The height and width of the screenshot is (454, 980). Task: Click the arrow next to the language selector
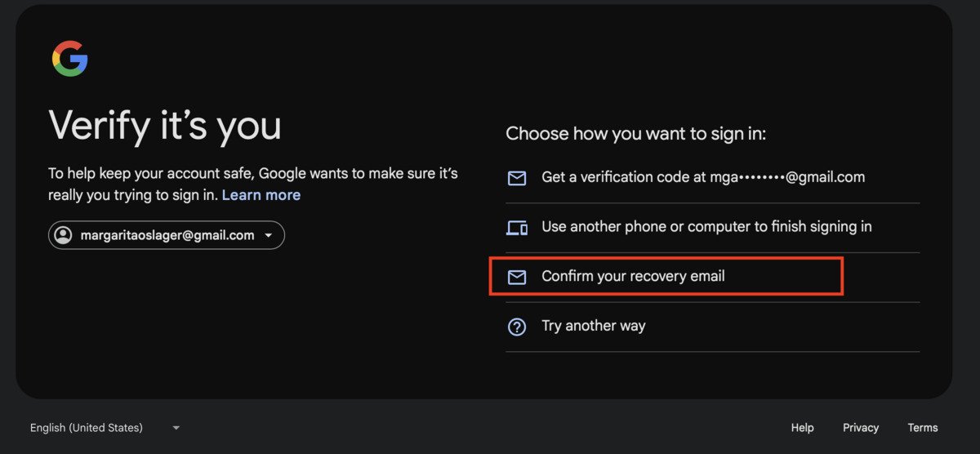tap(176, 428)
